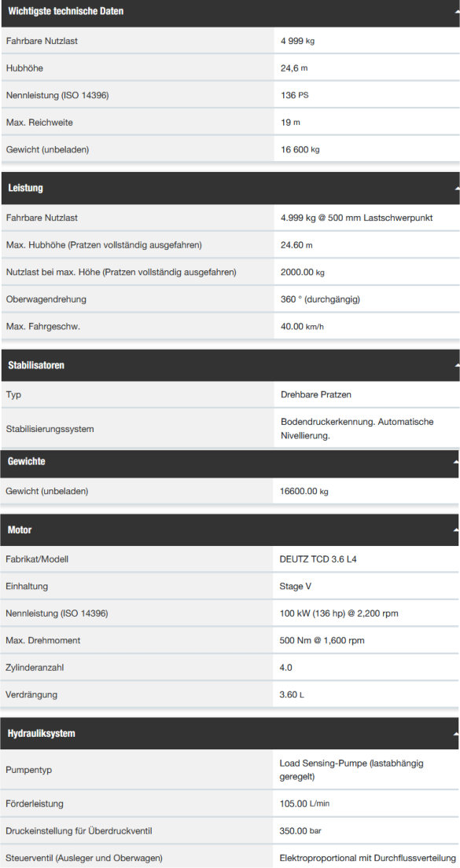The height and width of the screenshot is (868, 460).
Task: Collapse the Leistung section header
Action: tap(230, 189)
